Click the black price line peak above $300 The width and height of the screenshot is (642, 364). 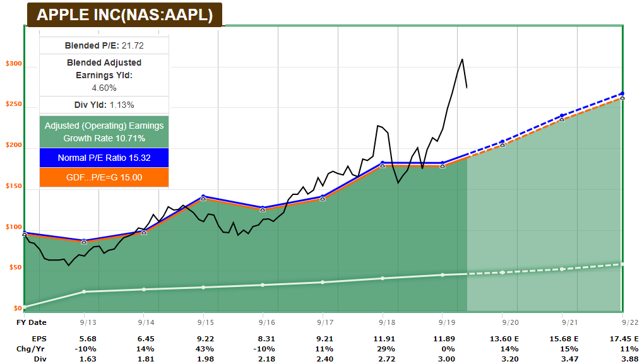pyautogui.click(x=462, y=59)
